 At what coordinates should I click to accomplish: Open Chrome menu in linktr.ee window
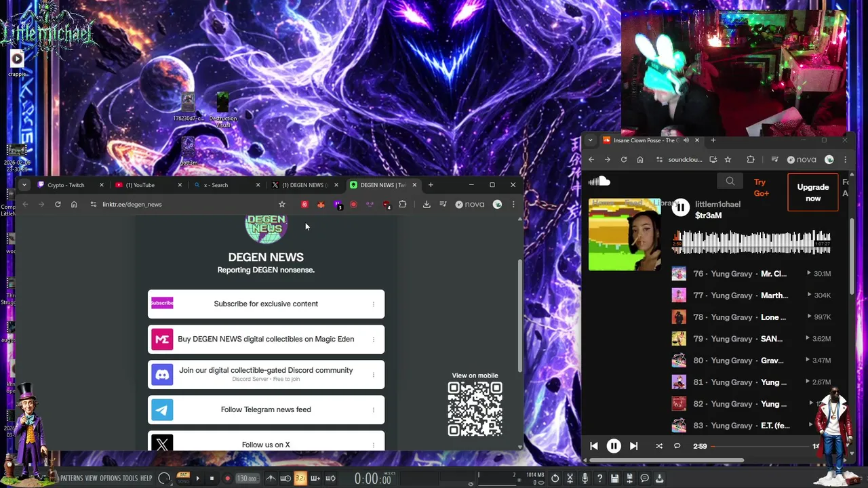click(x=513, y=204)
